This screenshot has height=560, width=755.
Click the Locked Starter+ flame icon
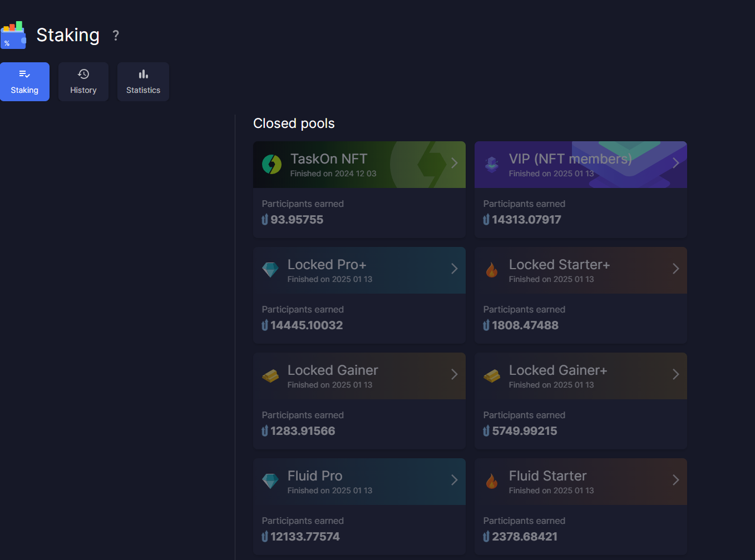(492, 270)
